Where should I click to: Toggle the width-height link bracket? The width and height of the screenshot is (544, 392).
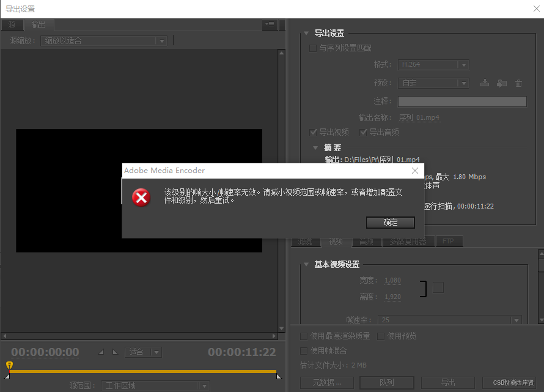423,289
